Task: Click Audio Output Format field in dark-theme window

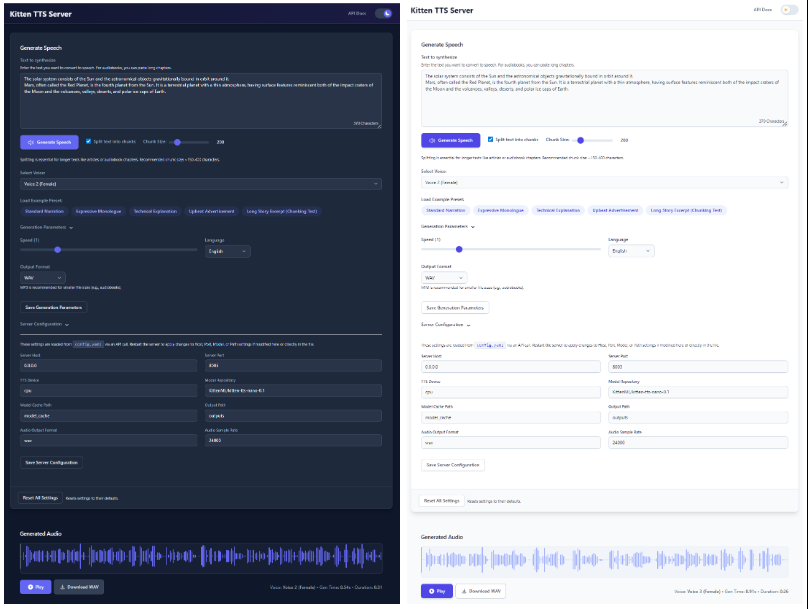Action: point(108,441)
